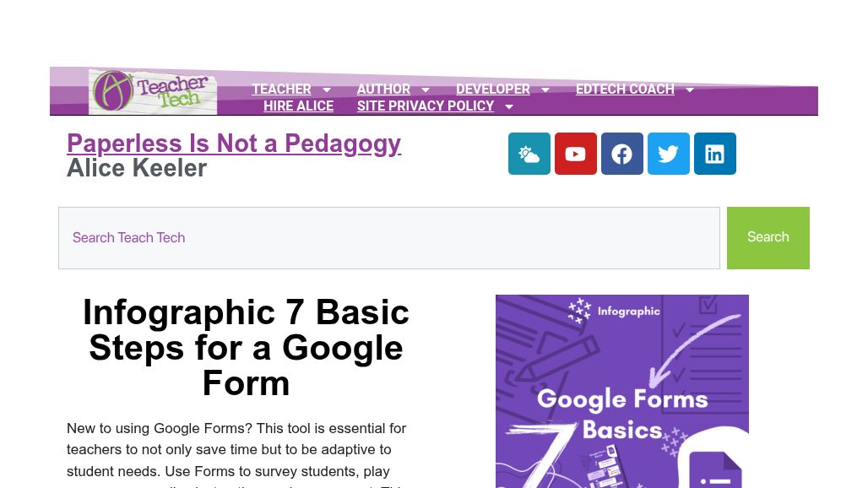This screenshot has height=488, width=868.
Task: Select the Twitter bird icon
Action: (x=668, y=154)
